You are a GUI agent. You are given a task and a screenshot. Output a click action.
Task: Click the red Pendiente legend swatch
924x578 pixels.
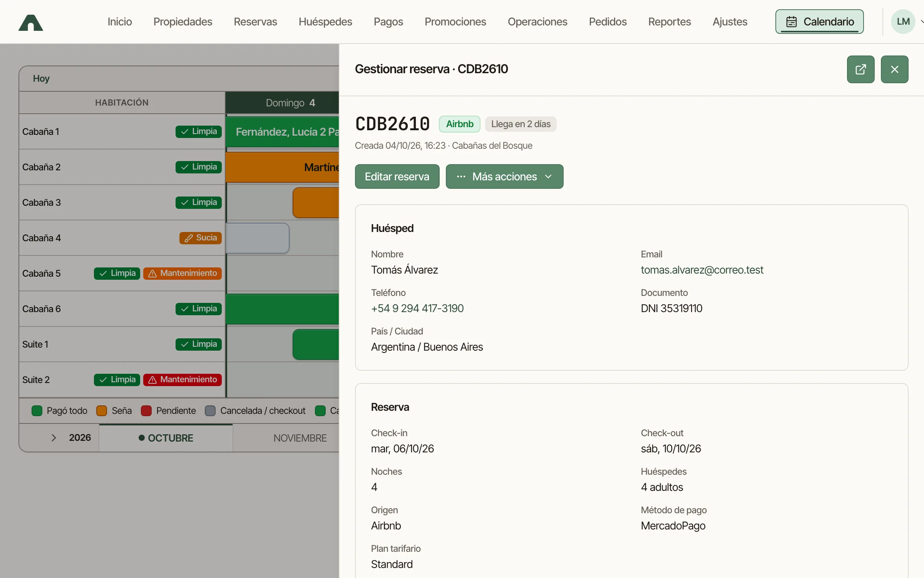click(146, 411)
